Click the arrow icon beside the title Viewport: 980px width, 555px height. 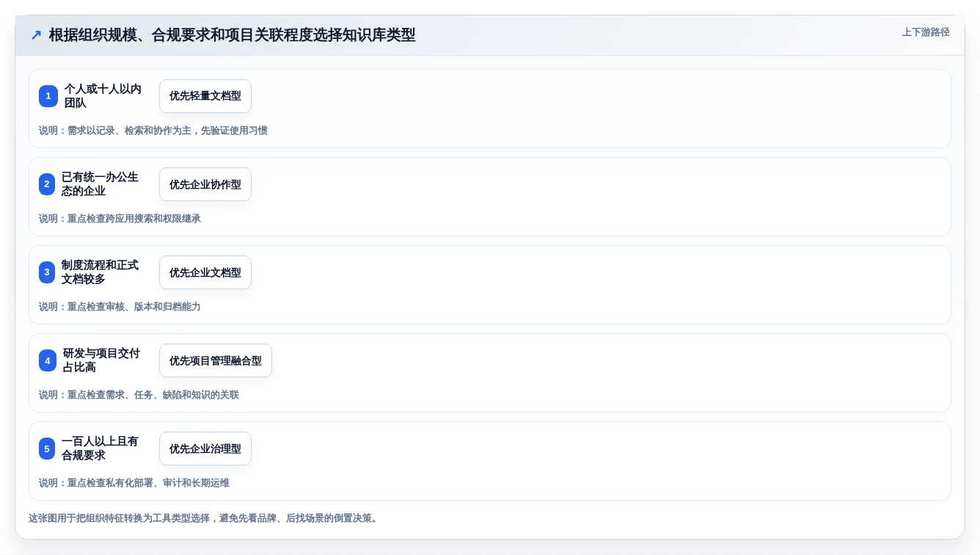36,35
